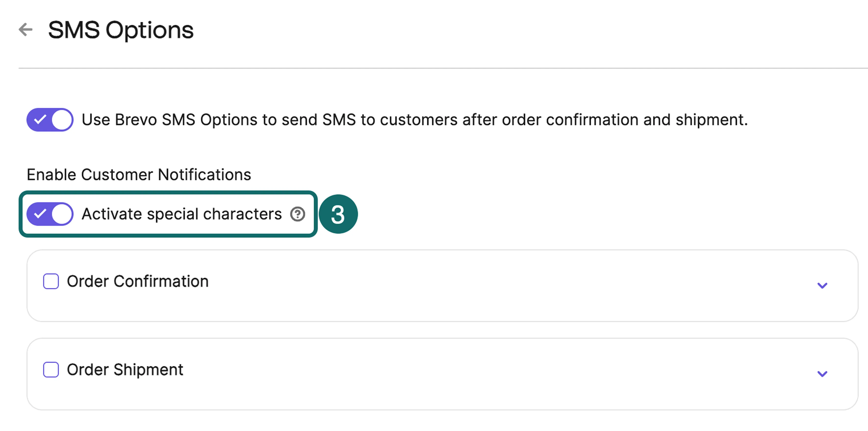Click the Enable Customer Notifications heading
Image resolution: width=868 pixels, height=431 pixels.
click(139, 175)
